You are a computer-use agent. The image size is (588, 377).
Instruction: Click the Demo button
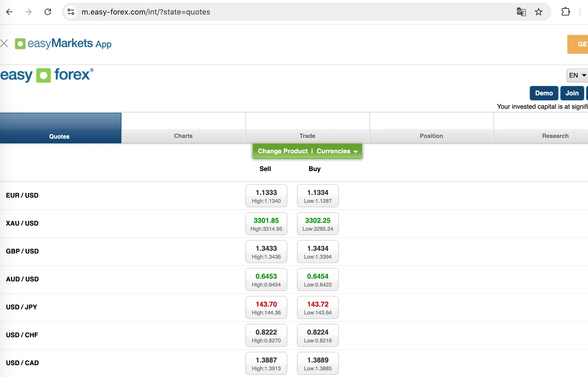click(x=544, y=93)
